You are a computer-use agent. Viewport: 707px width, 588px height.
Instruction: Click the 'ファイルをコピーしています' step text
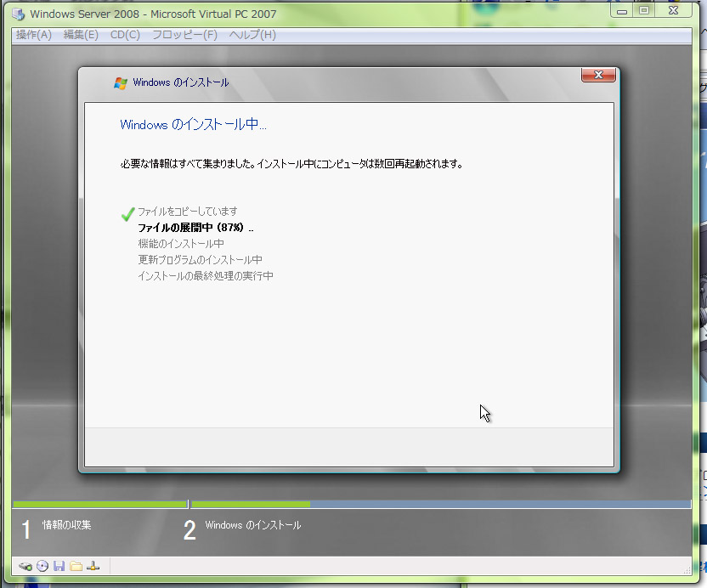pos(188,211)
